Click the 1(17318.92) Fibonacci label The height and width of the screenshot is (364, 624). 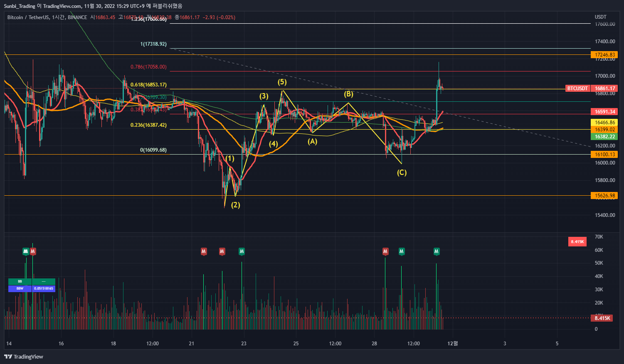153,44
